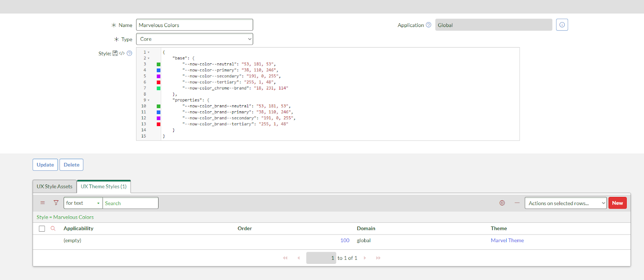Collapse the "base" block fold arrow
The width and height of the screenshot is (644, 280).
(x=149, y=58)
